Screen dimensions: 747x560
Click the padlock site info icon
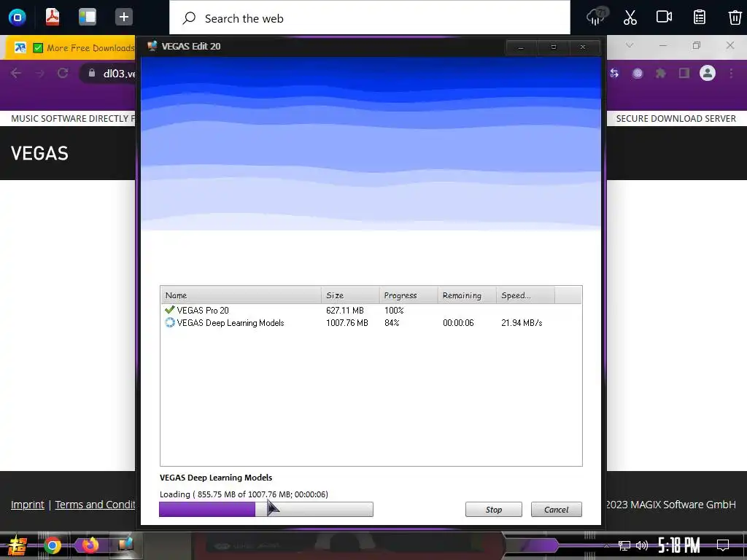click(91, 72)
